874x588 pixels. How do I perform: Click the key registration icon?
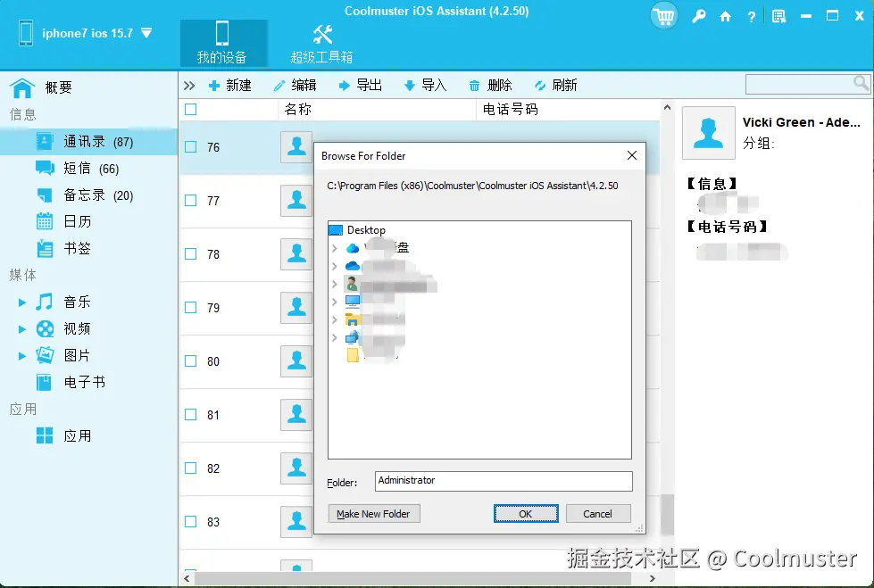click(699, 16)
